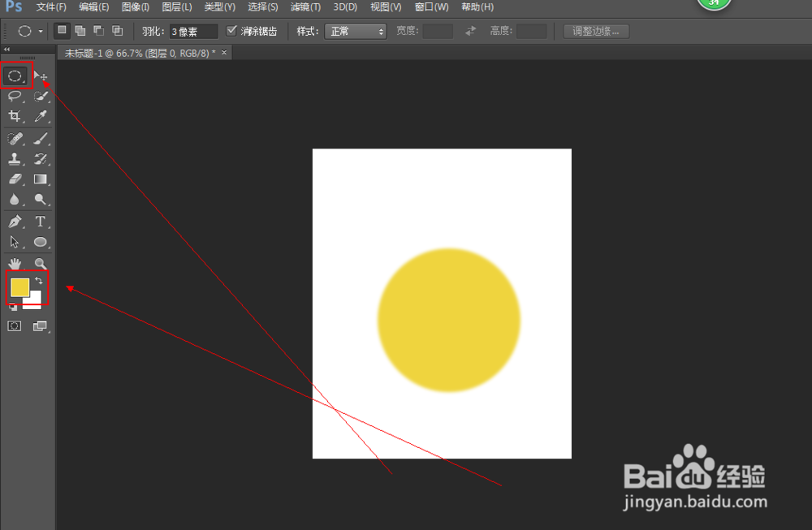
Task: Open the 滤镜(T) menu
Action: point(305,7)
